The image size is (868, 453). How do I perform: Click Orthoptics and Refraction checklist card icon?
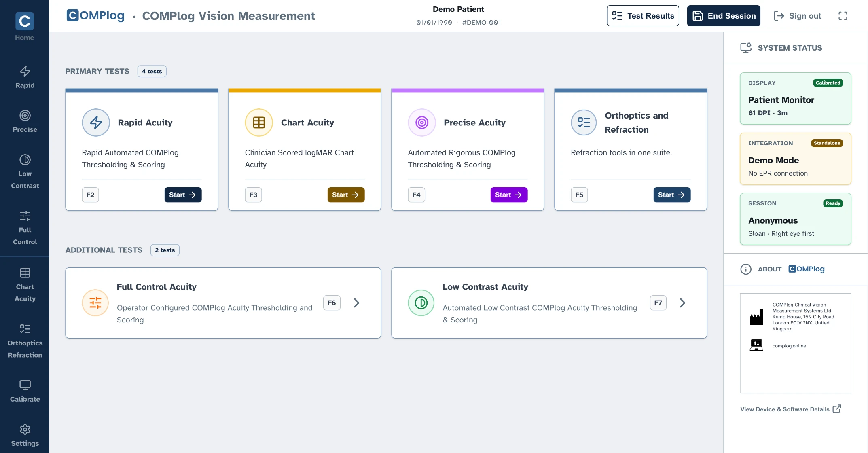[x=584, y=123]
